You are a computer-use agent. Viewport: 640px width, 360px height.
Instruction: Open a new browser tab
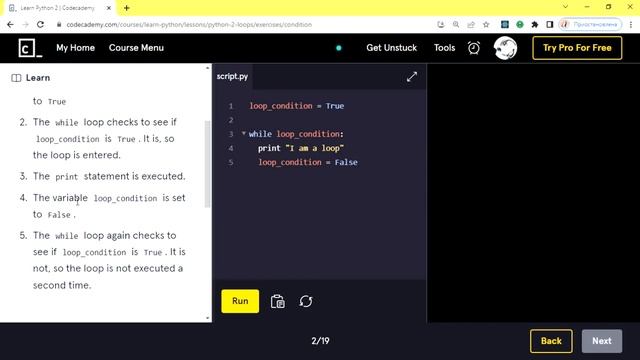(x=127, y=8)
